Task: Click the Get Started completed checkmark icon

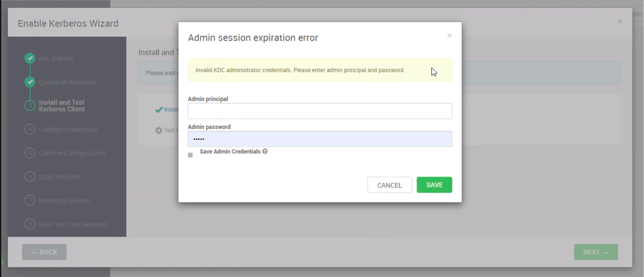Action: point(30,58)
